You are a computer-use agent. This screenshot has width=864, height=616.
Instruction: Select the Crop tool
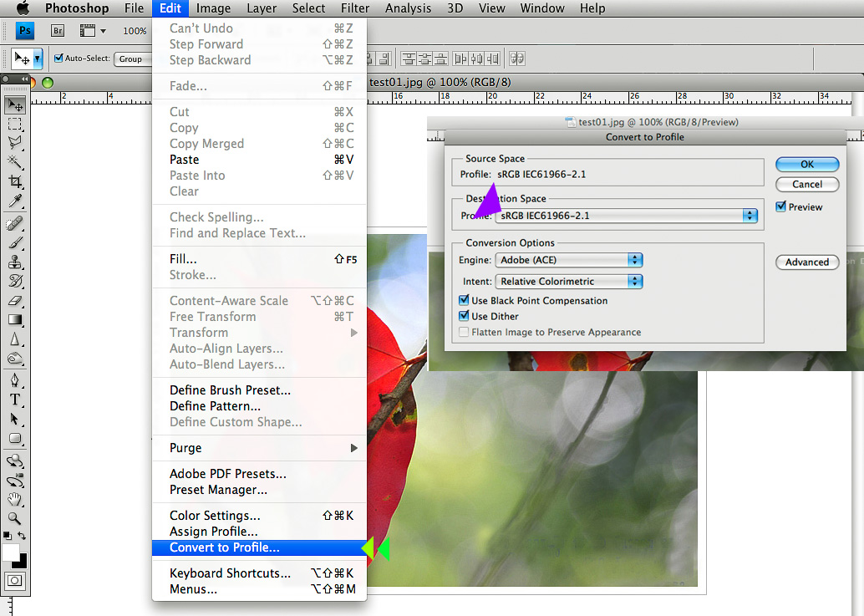tap(15, 181)
